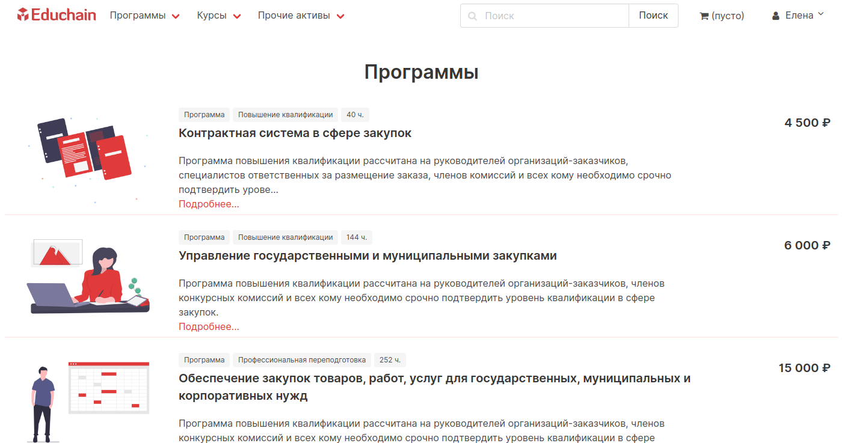868x443 pixels.
Task: Click the Educhain logo
Action: (57, 16)
